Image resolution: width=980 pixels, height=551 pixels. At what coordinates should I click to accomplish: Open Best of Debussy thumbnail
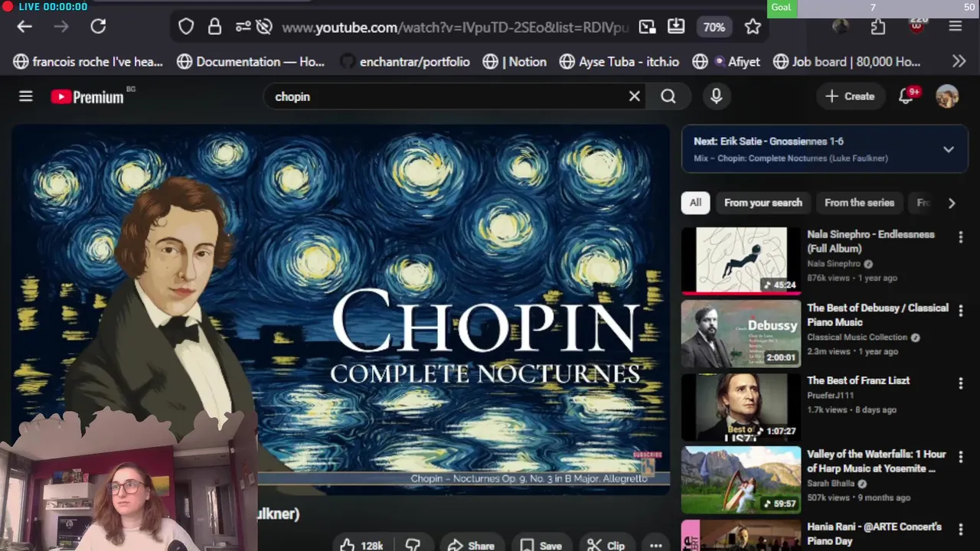pyautogui.click(x=741, y=334)
